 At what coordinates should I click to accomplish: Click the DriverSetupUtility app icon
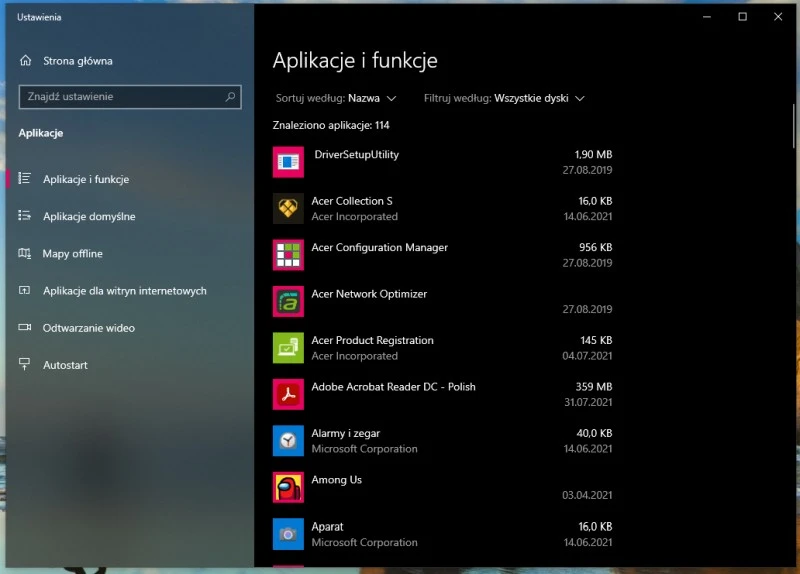pos(288,162)
